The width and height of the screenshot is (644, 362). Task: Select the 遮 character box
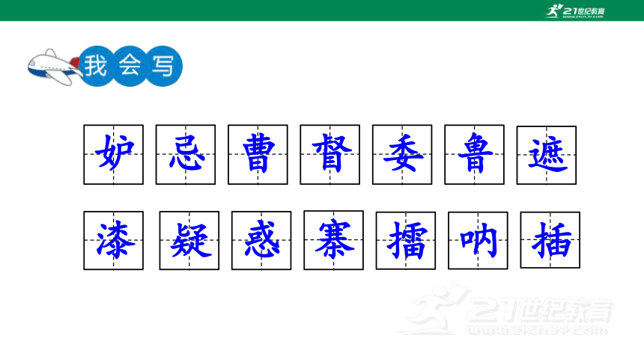tap(547, 155)
